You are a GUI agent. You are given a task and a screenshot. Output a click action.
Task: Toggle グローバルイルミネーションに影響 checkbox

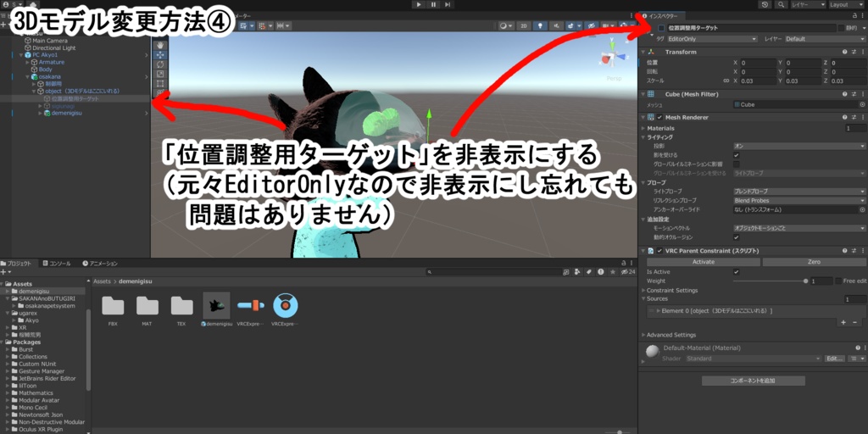tap(737, 164)
